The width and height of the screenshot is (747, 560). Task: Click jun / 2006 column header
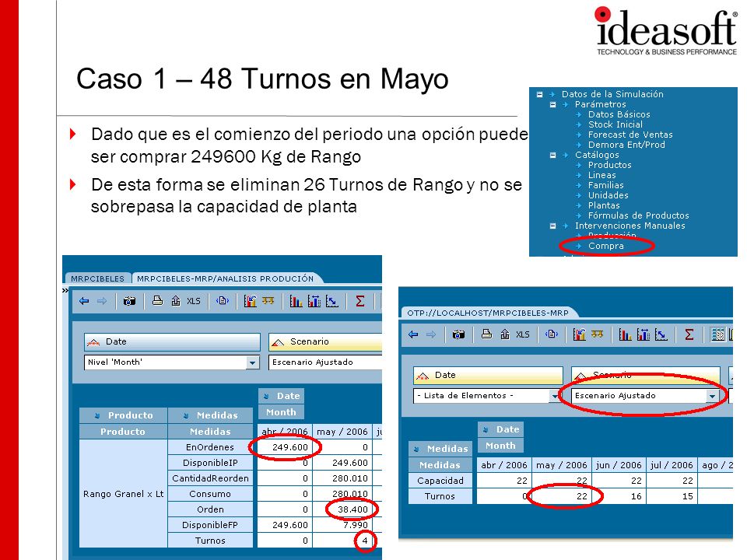[619, 465]
